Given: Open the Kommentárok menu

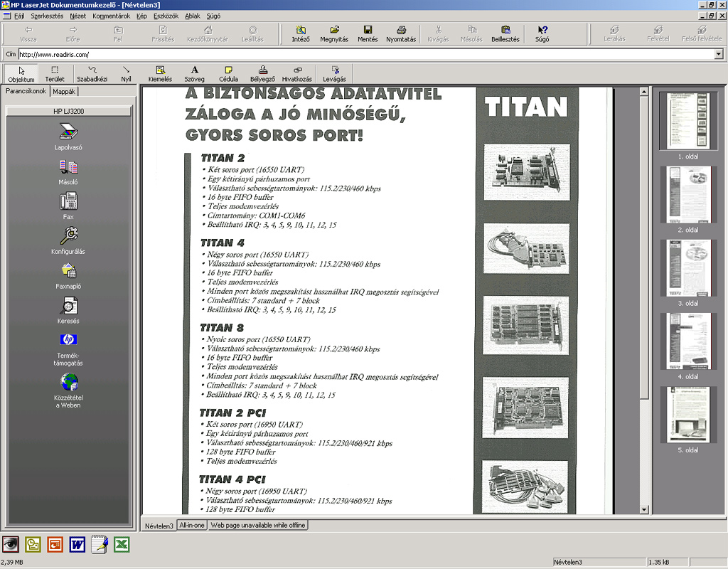Looking at the screenshot, I should pos(112,16).
